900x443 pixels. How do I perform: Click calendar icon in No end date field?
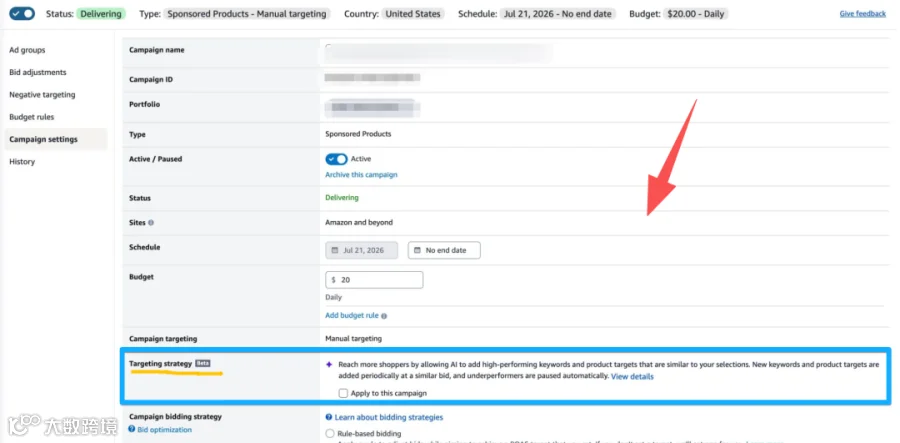[x=416, y=251]
